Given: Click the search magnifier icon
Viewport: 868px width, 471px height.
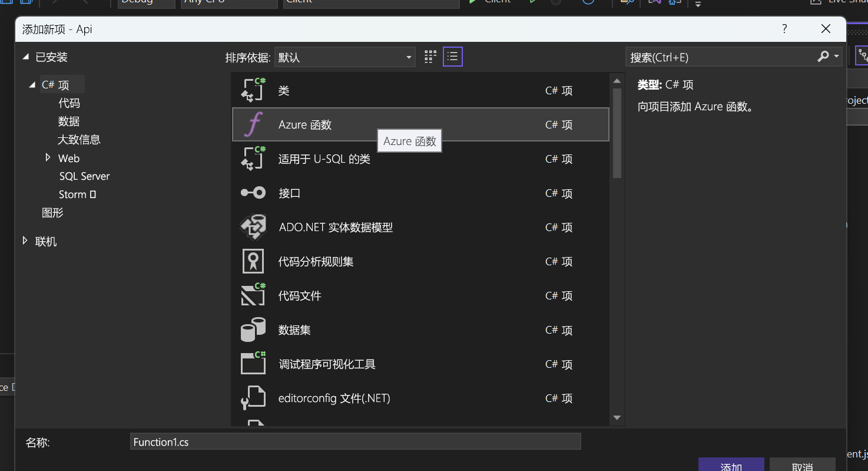Looking at the screenshot, I should pos(823,57).
